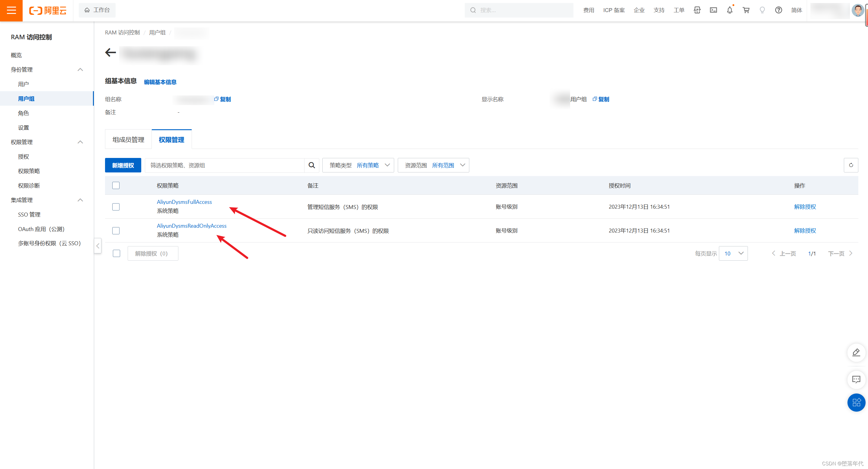
Task: Collapse the 身份管理 section
Action: 80,69
